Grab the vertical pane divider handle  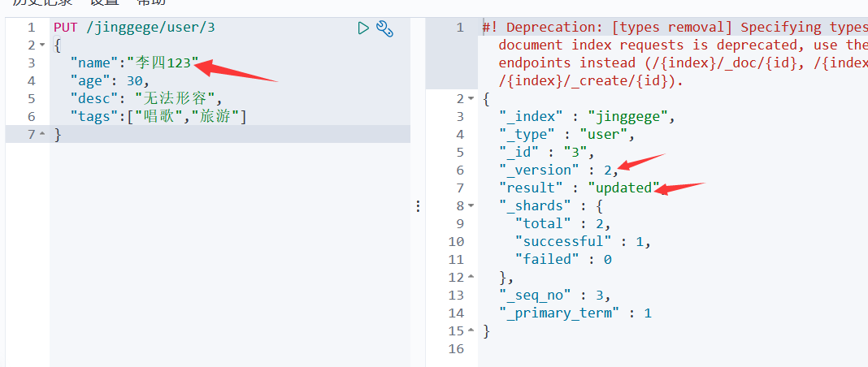418,206
